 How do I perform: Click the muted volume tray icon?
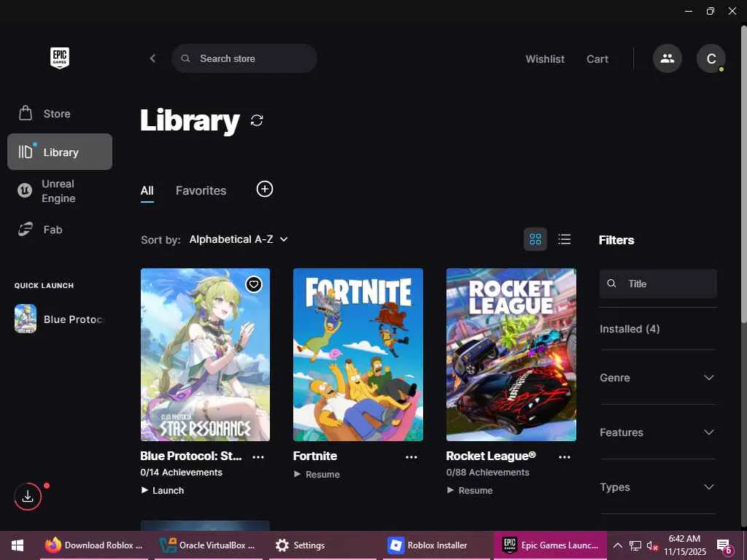tap(651, 545)
